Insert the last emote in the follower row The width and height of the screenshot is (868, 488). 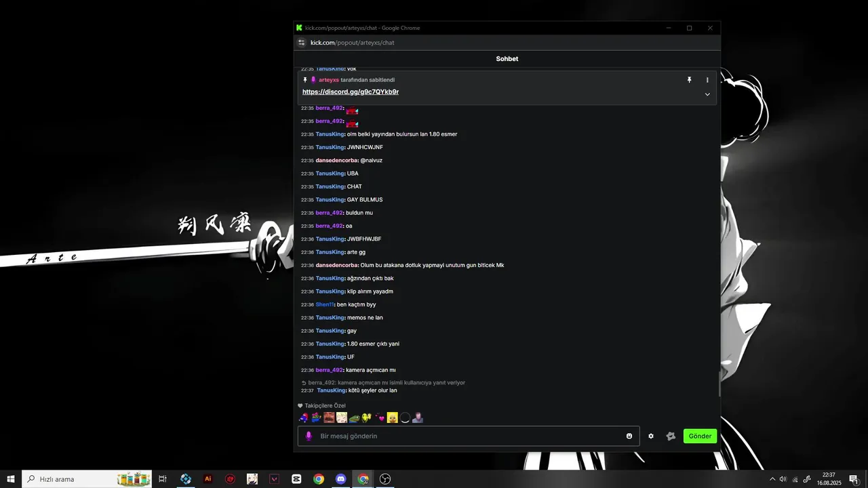pyautogui.click(x=418, y=418)
